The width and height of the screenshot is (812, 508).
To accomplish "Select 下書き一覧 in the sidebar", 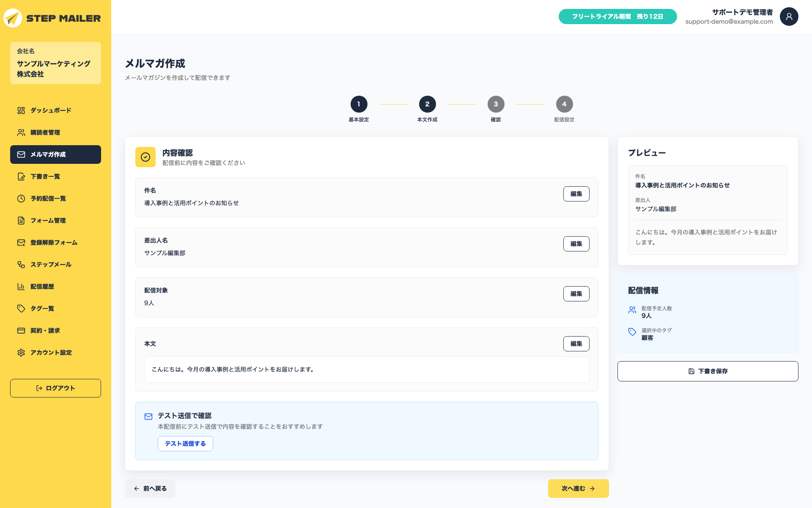I will coord(55,177).
